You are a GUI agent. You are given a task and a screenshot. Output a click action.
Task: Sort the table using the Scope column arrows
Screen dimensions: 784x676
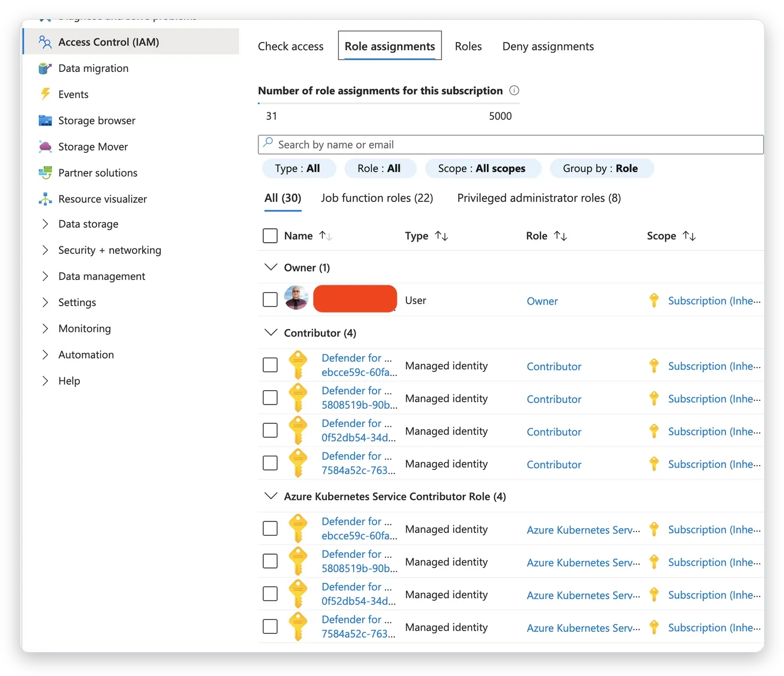689,236
